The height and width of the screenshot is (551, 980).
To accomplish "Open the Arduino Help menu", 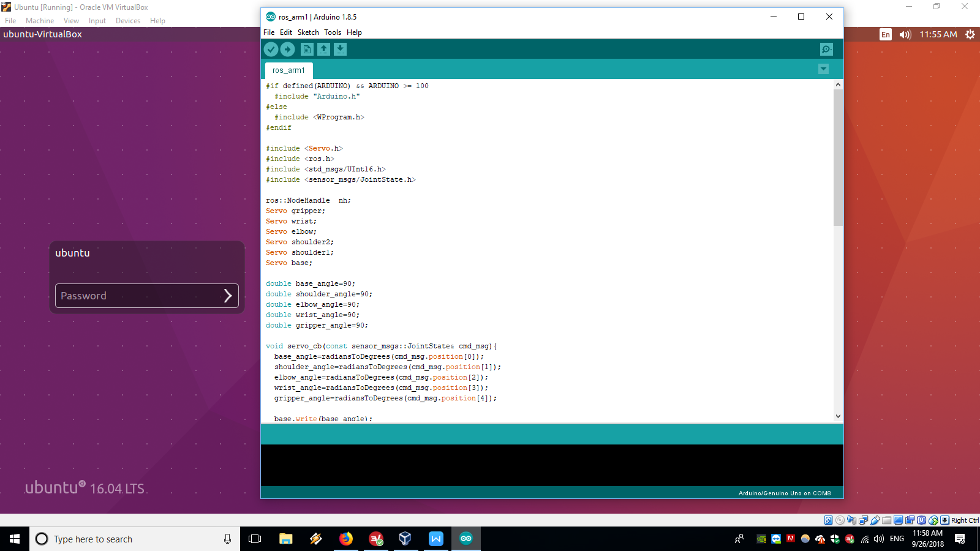I will pos(354,32).
